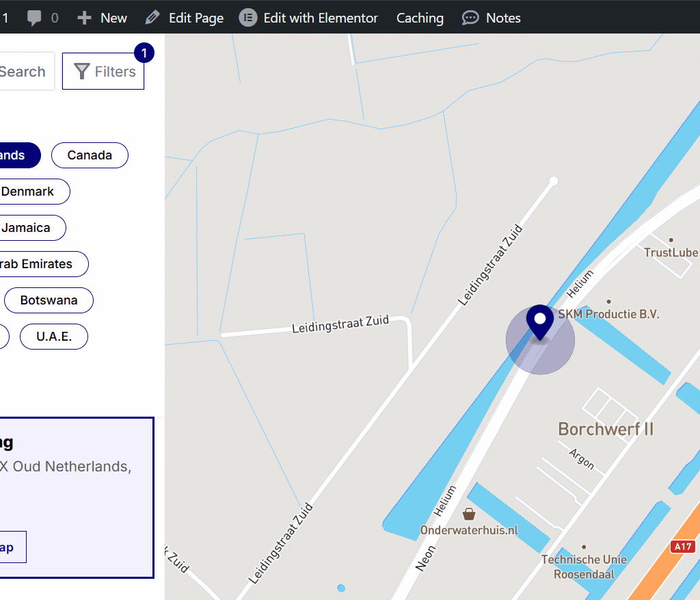The image size is (700, 600).
Task: Click the comments speech bubble icon
Action: [34, 18]
